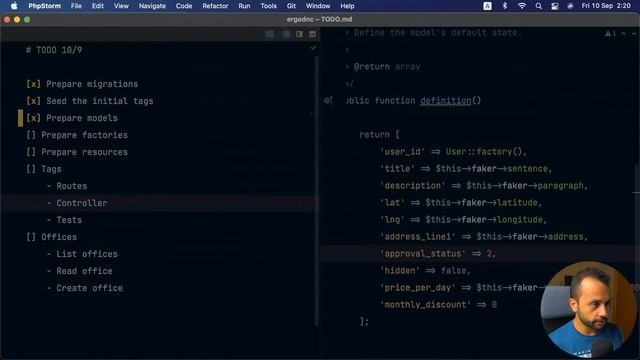This screenshot has height=360, width=640.
Task: Click second Markdown view-mode icon in TODO.md toolbar
Action: 286,34
